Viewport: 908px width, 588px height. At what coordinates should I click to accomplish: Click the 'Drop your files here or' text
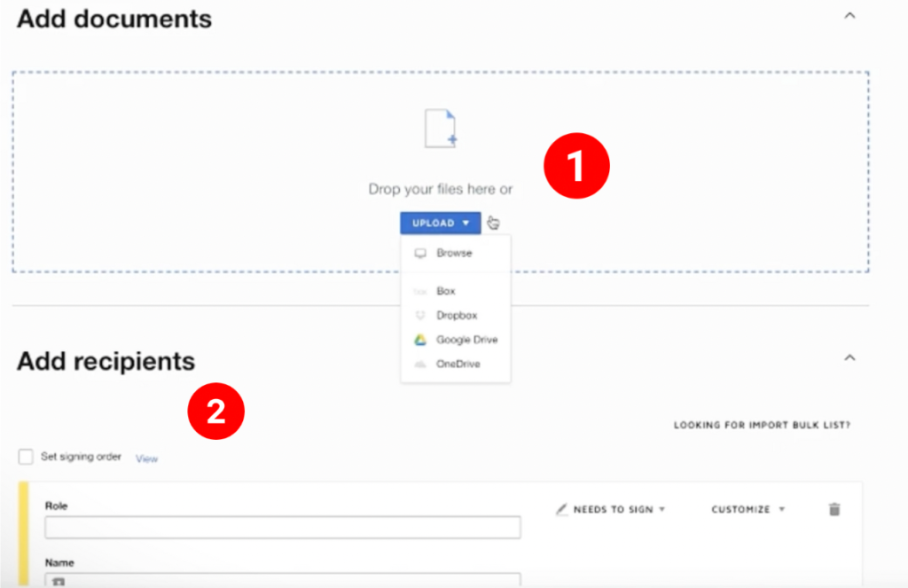click(440, 189)
